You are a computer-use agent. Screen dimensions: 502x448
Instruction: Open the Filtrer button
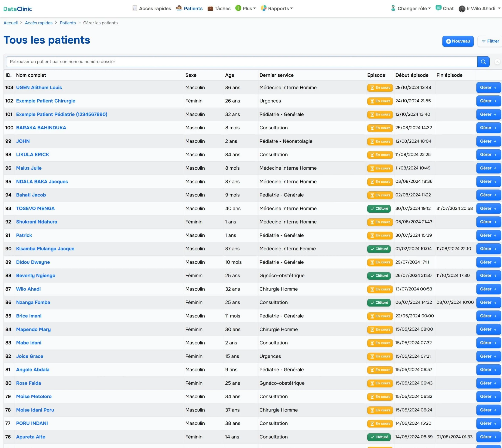click(490, 41)
